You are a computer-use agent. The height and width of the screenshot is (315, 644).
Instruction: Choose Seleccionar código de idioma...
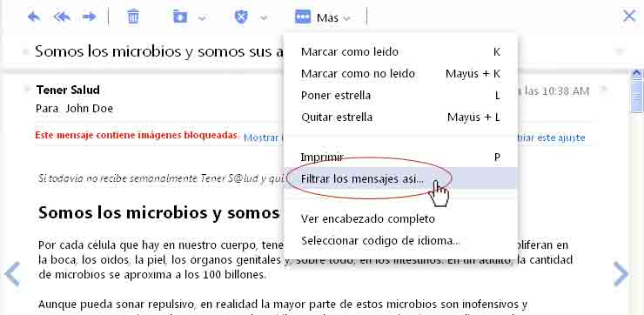coord(400,240)
